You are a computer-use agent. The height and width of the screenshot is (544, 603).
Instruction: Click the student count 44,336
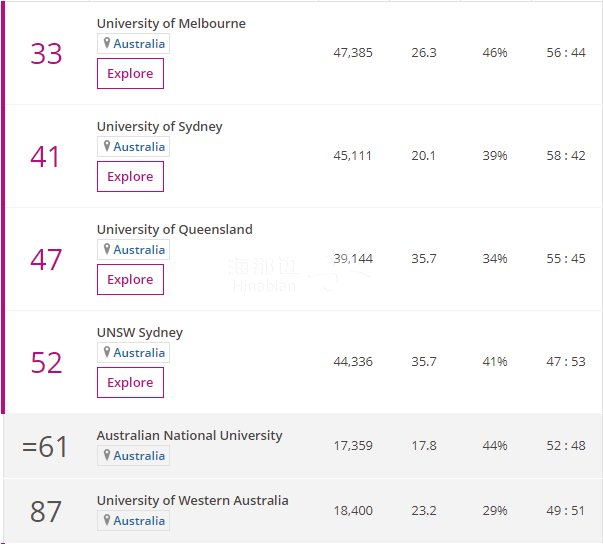[x=353, y=362]
